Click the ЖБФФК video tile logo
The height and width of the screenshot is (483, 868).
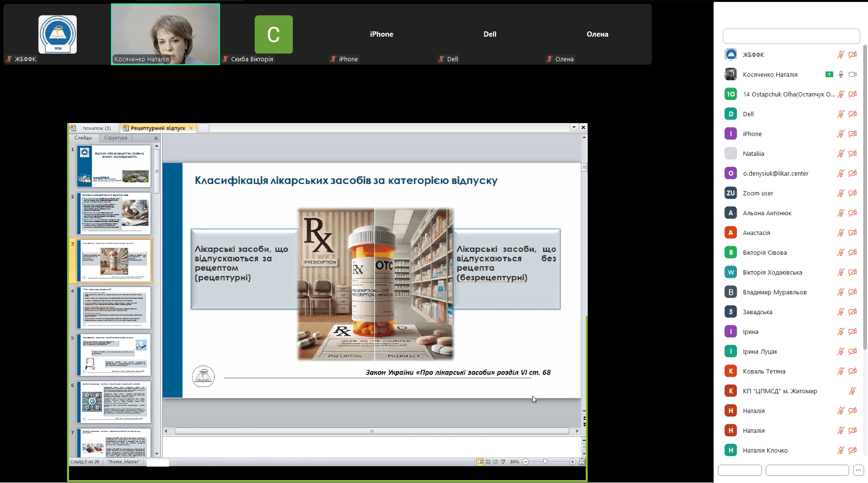[57, 34]
